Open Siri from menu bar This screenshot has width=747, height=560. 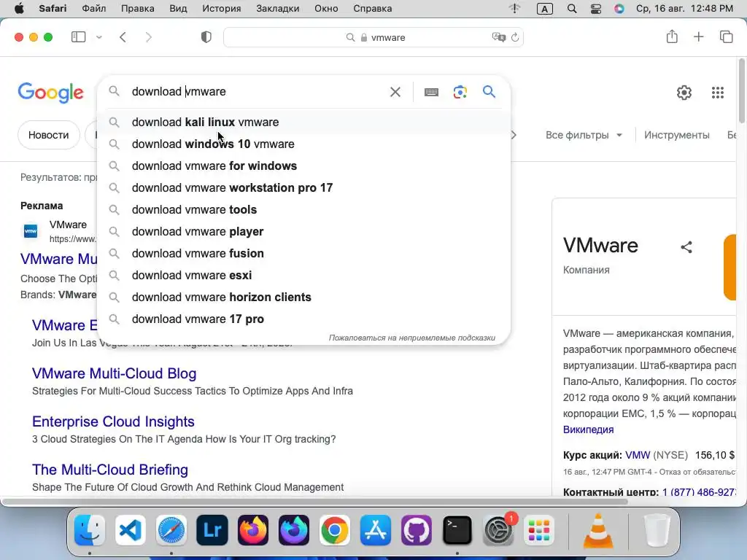click(619, 9)
